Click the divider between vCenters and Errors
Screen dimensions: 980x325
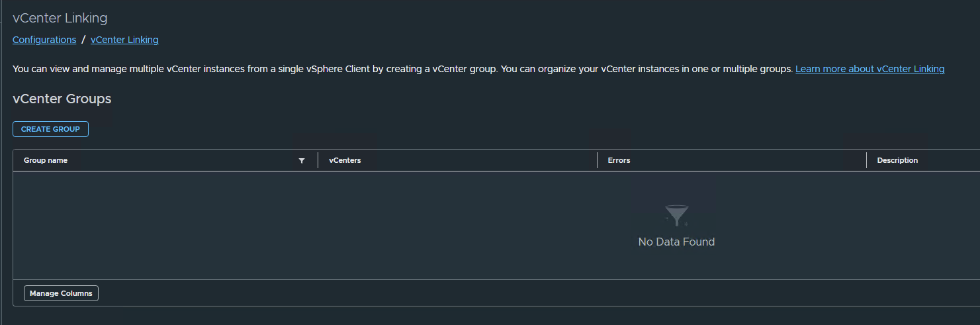598,160
